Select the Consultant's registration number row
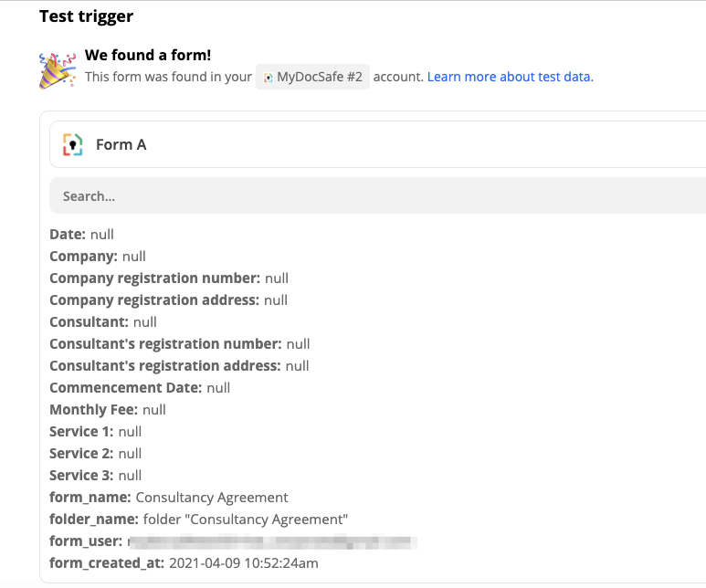The width and height of the screenshot is (706, 588). click(x=179, y=344)
